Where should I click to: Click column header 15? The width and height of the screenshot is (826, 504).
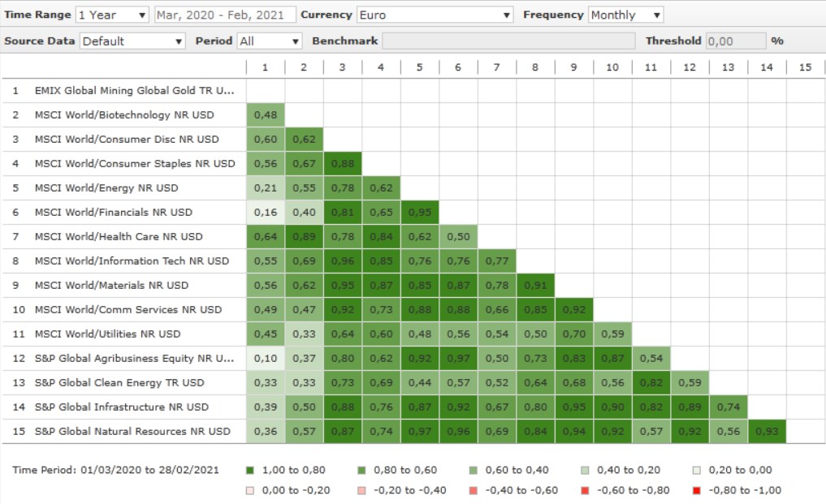(805, 67)
